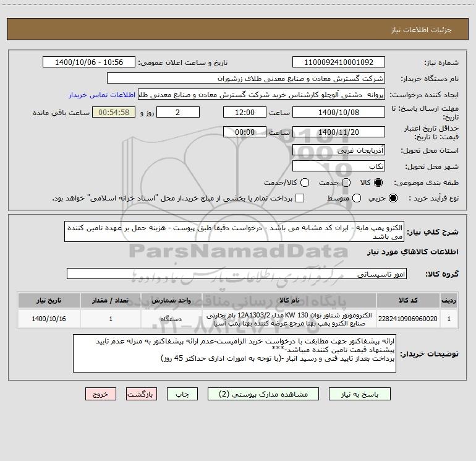
Task: Select the متوسط purchase type radio
Action: (357, 198)
